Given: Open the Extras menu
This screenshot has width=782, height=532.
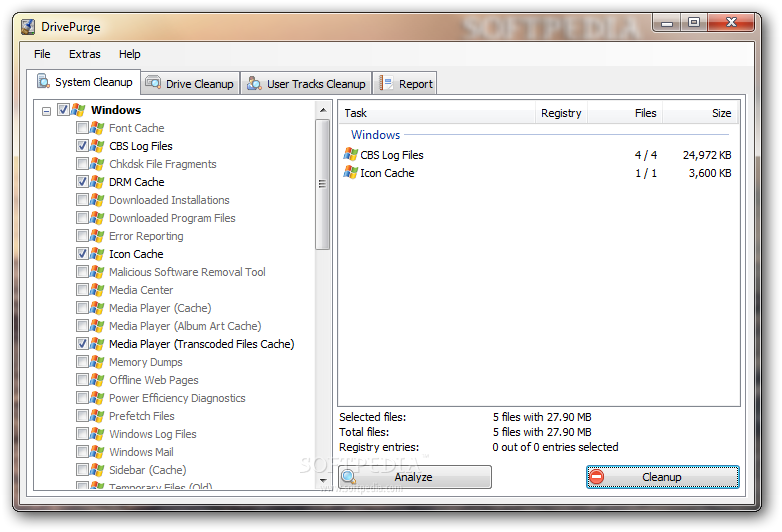Looking at the screenshot, I should [x=84, y=54].
